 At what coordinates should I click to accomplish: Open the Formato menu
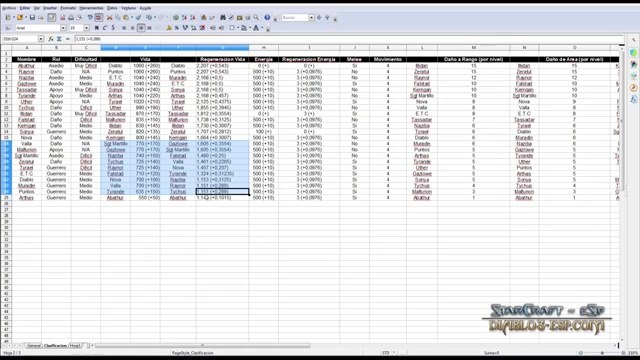(68, 8)
